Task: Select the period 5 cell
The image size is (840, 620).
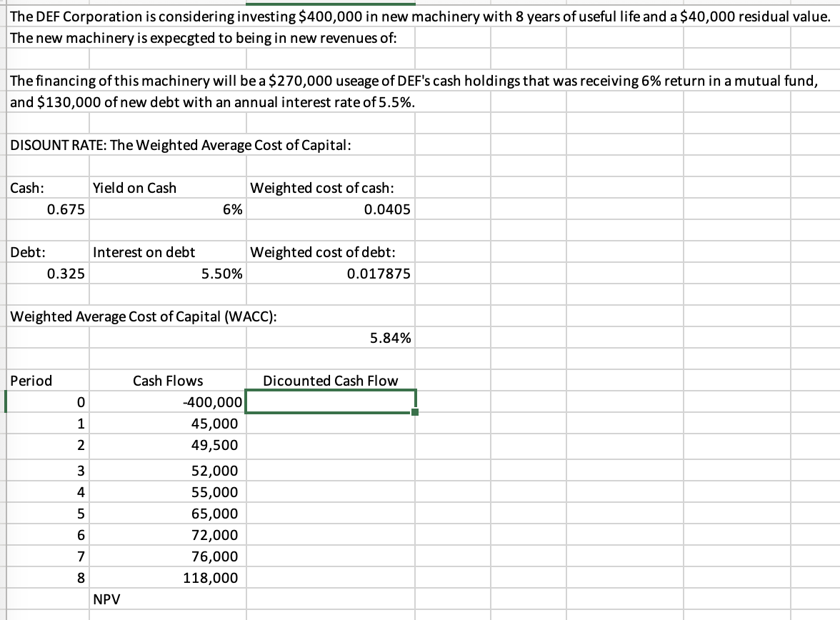Action: coord(48,514)
